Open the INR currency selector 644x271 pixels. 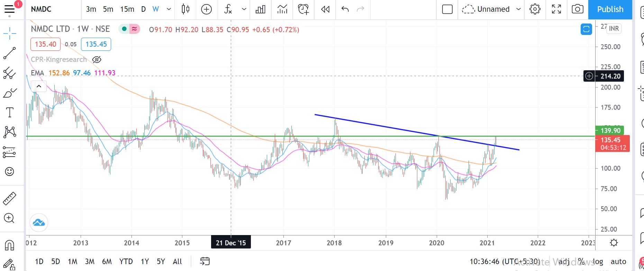(614, 28)
